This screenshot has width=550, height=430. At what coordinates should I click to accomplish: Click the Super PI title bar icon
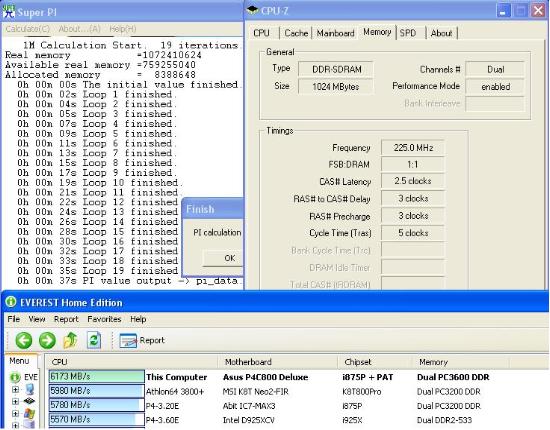pyautogui.click(x=8, y=12)
